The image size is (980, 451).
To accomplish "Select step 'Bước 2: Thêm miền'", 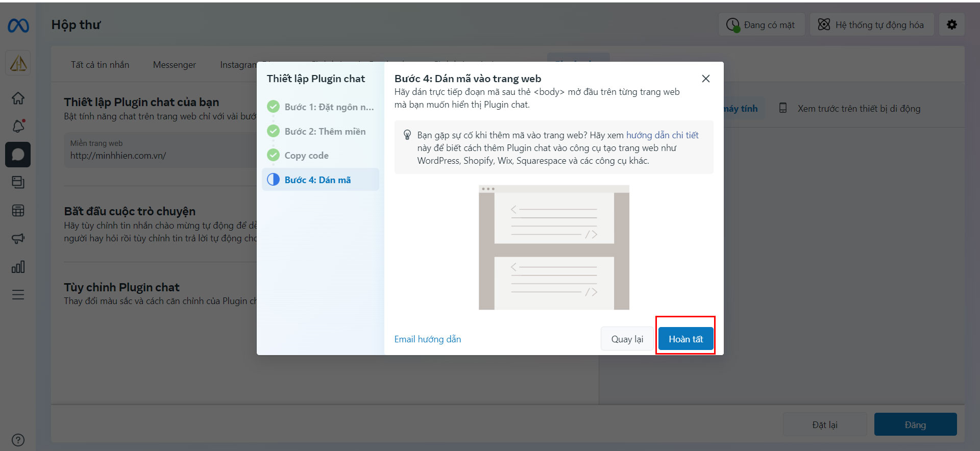I will tap(325, 132).
